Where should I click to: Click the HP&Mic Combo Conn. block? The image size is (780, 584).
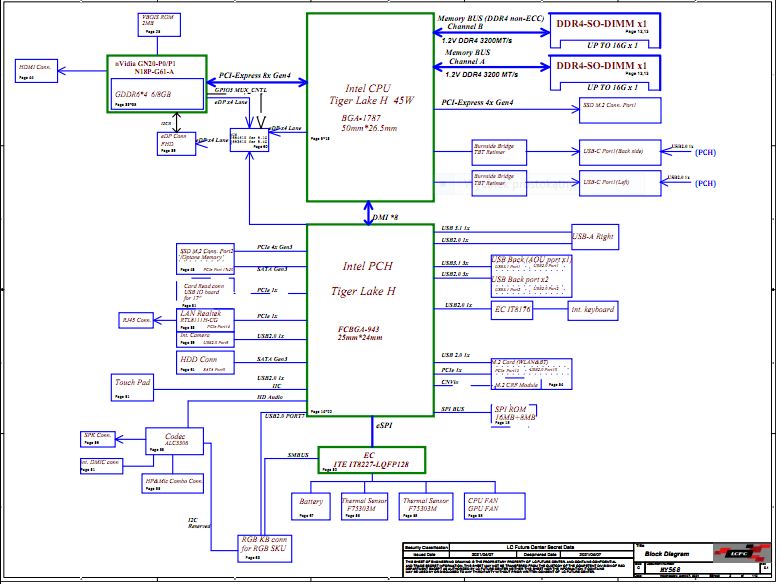click(173, 484)
